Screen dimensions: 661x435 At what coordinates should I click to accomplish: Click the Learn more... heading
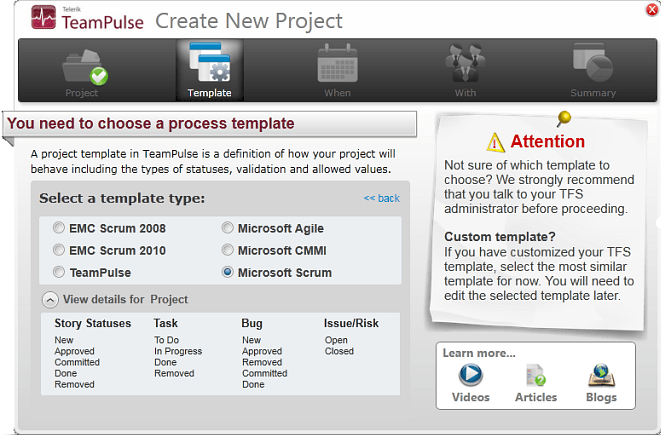point(479,353)
